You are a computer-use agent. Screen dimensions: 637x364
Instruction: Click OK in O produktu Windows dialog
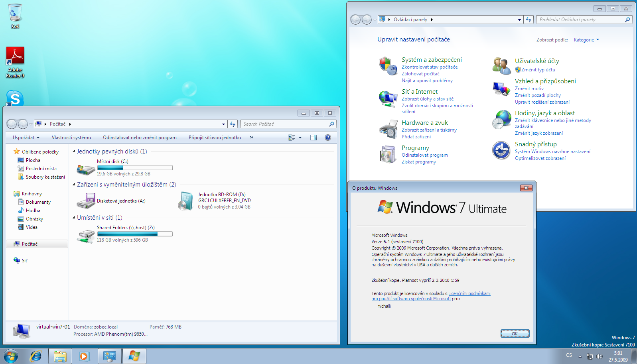coord(515,334)
